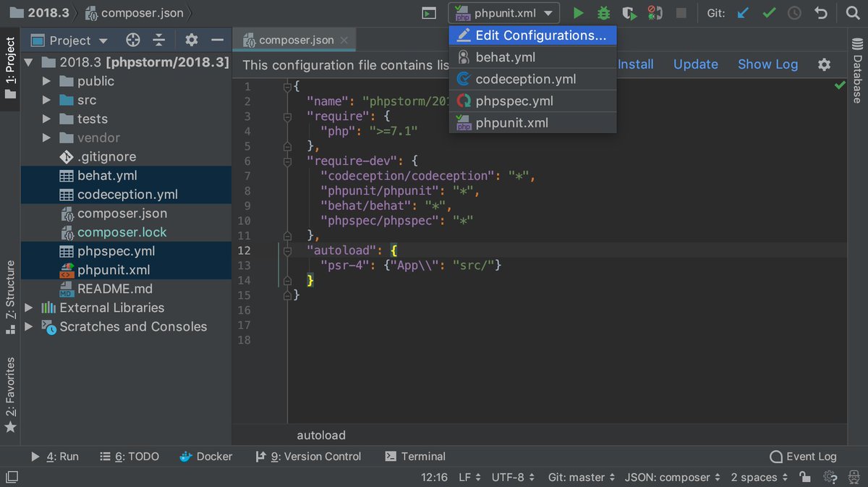Run the phpunit.xml configuration
The height and width of the screenshot is (487, 868).
pyautogui.click(x=578, y=13)
